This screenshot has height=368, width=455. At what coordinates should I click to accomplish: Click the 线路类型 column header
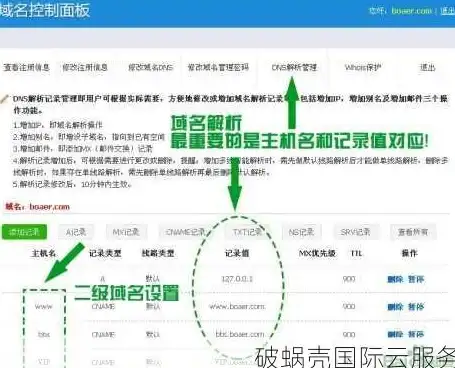[x=158, y=253]
